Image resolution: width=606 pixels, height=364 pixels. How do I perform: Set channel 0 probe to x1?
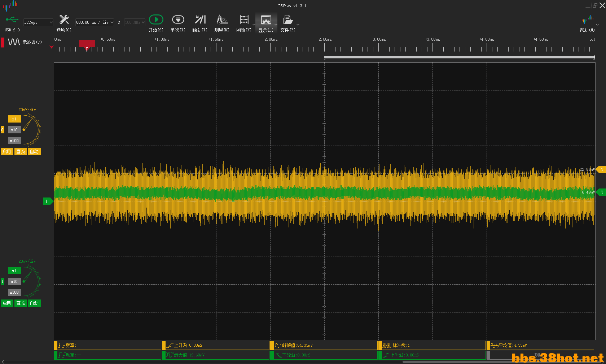click(x=14, y=119)
